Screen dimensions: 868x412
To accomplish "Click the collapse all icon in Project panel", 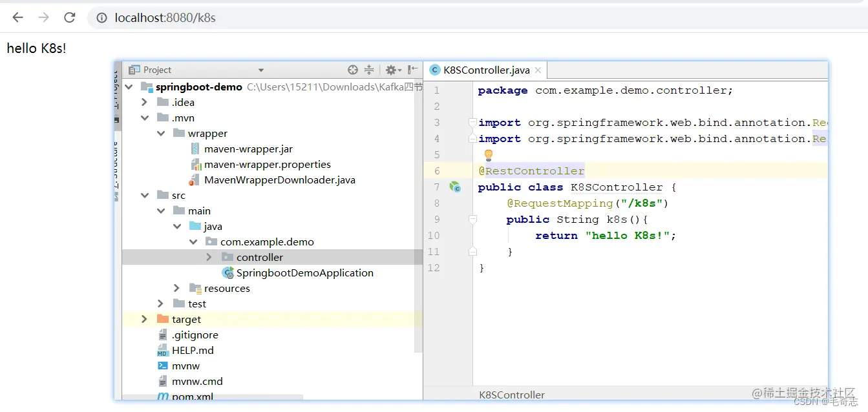I will (369, 70).
